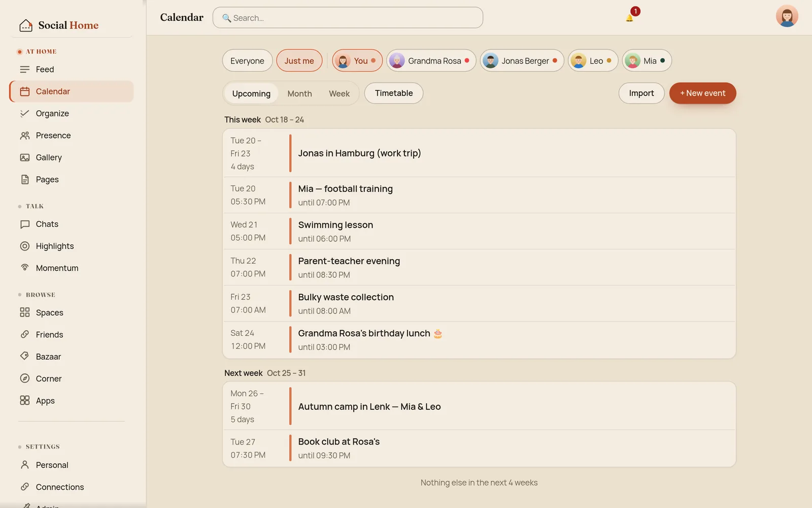Open Mia football training event
This screenshot has height=508, width=812.
click(479, 195)
